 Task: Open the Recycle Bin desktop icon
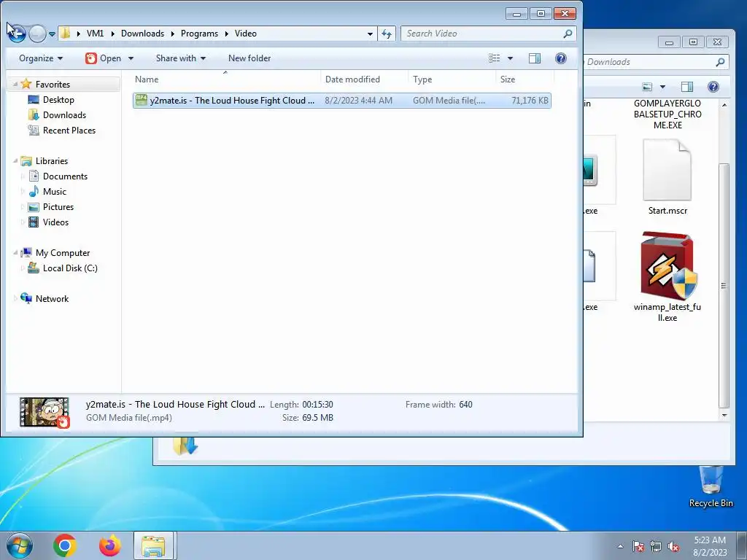(711, 486)
